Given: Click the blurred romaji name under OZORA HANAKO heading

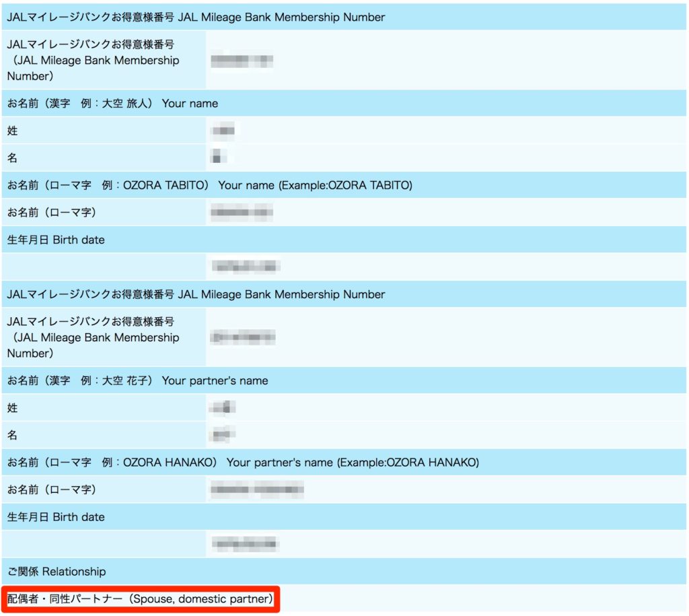Looking at the screenshot, I should [257, 489].
